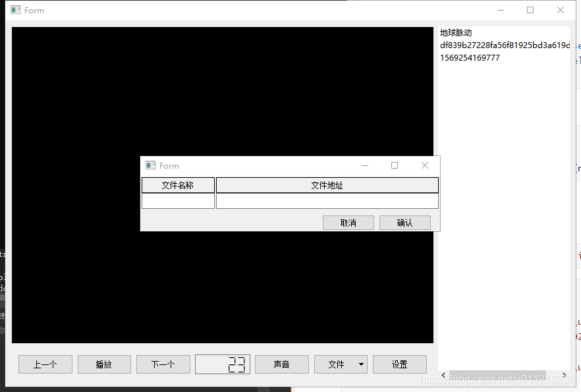Click the horizontal scrollbar thumb of the list

[497, 375]
